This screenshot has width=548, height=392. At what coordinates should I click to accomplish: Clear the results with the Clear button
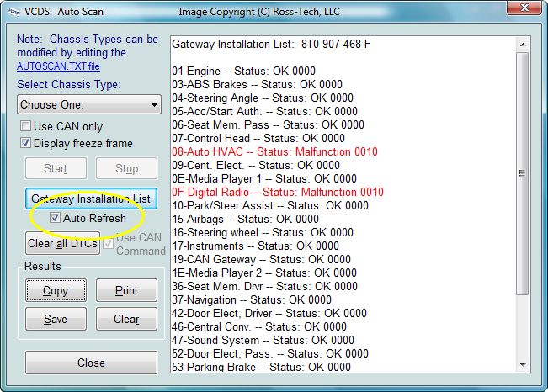click(x=126, y=319)
